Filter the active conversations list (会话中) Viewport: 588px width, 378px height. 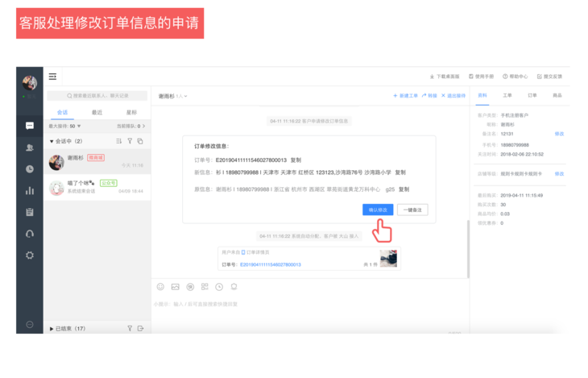(130, 141)
